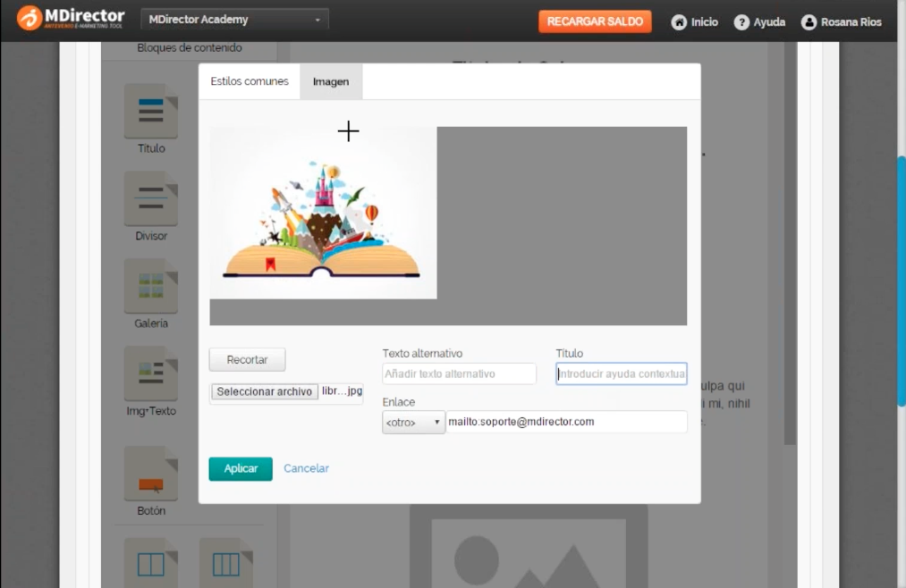Click the book image preview thumbnail
This screenshot has height=588, width=906.
click(323, 213)
